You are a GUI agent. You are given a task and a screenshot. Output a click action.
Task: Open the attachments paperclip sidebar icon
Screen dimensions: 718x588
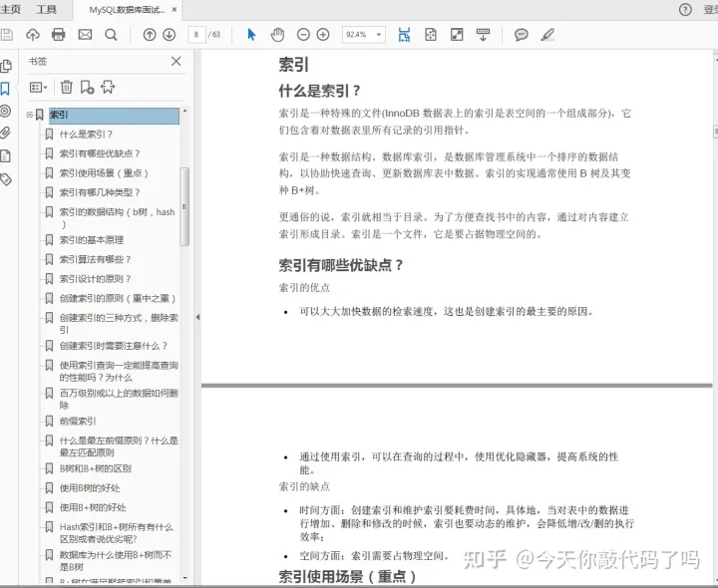[x=5, y=134]
